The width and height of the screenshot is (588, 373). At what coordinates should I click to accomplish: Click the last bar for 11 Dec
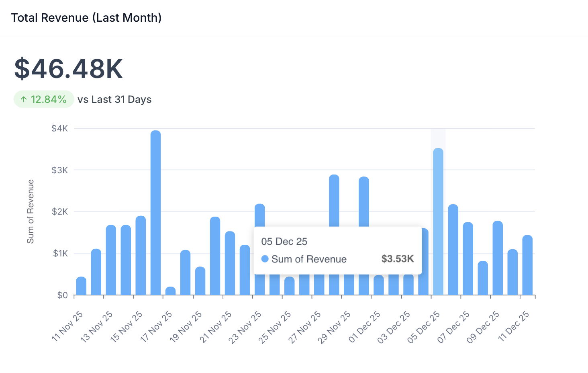(527, 265)
